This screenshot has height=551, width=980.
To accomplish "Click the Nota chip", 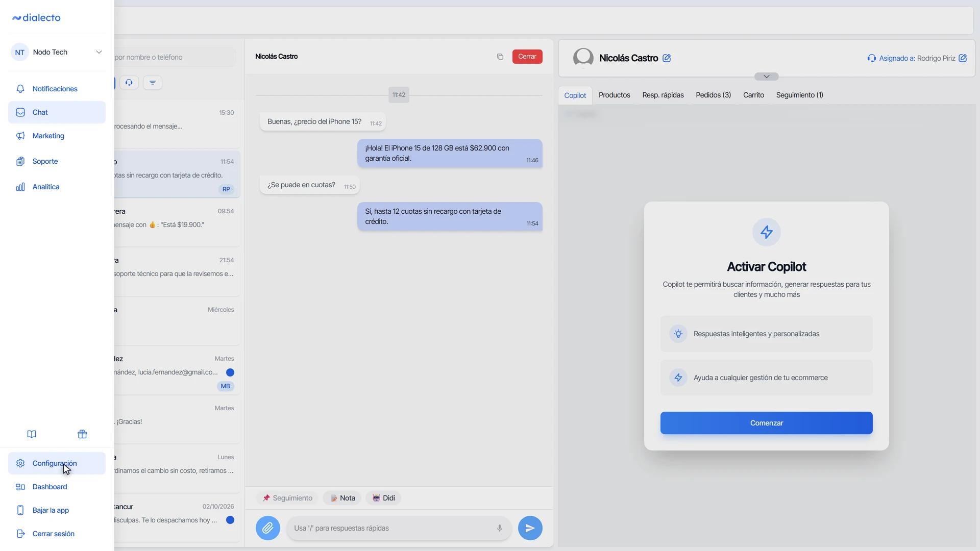I will [342, 498].
